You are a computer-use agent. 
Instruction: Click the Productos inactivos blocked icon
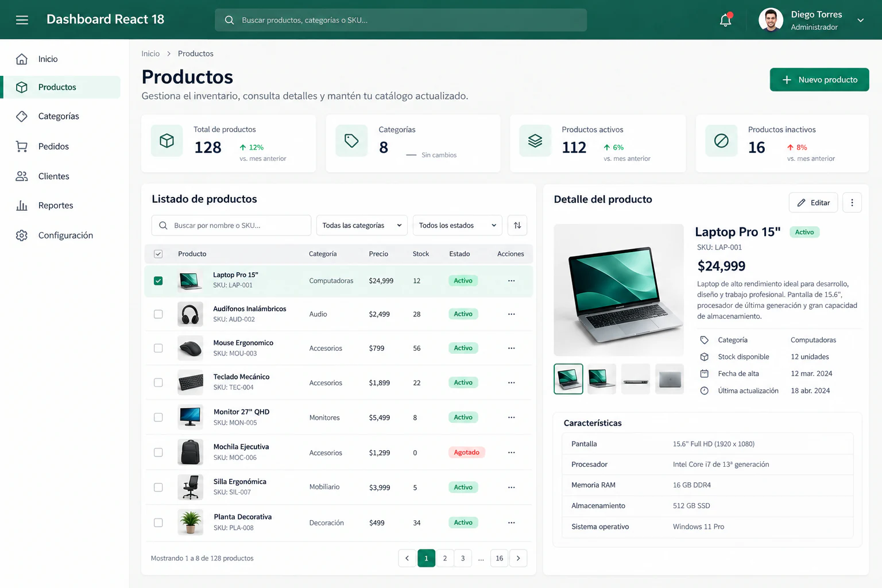[x=721, y=141]
